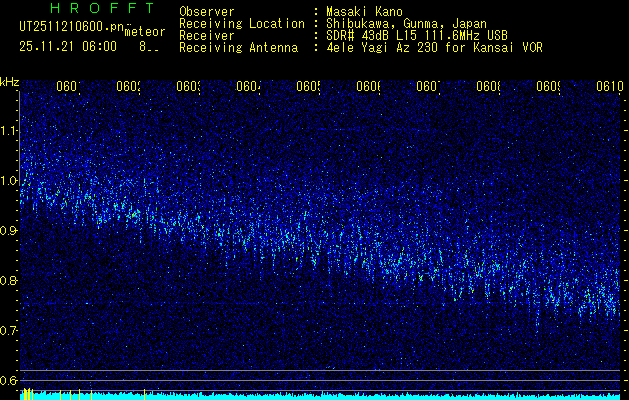This screenshot has width=629, height=400.
Task: Click the Receiving Antenna field label
Action: [x=238, y=48]
